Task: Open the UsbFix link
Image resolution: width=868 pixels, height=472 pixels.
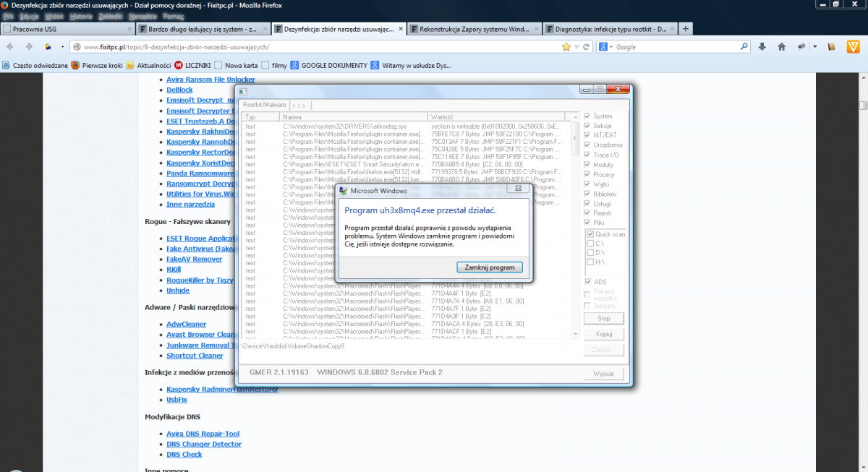Action: (x=176, y=400)
